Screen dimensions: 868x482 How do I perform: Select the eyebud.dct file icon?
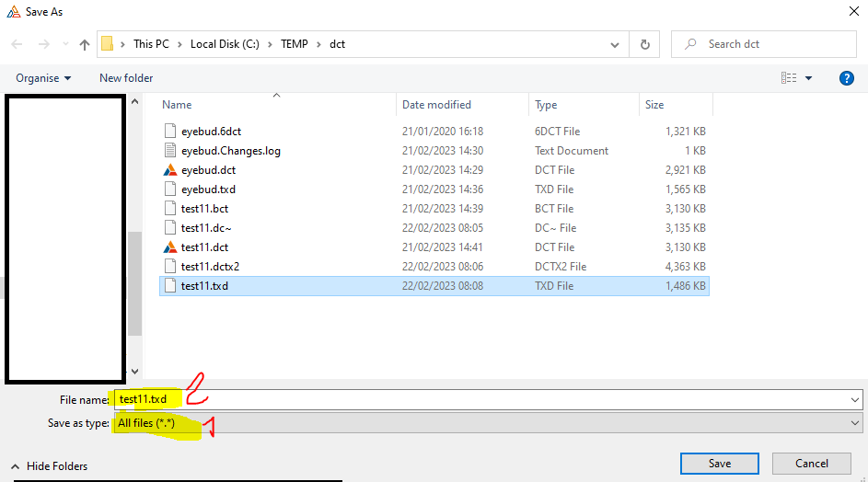(x=169, y=170)
